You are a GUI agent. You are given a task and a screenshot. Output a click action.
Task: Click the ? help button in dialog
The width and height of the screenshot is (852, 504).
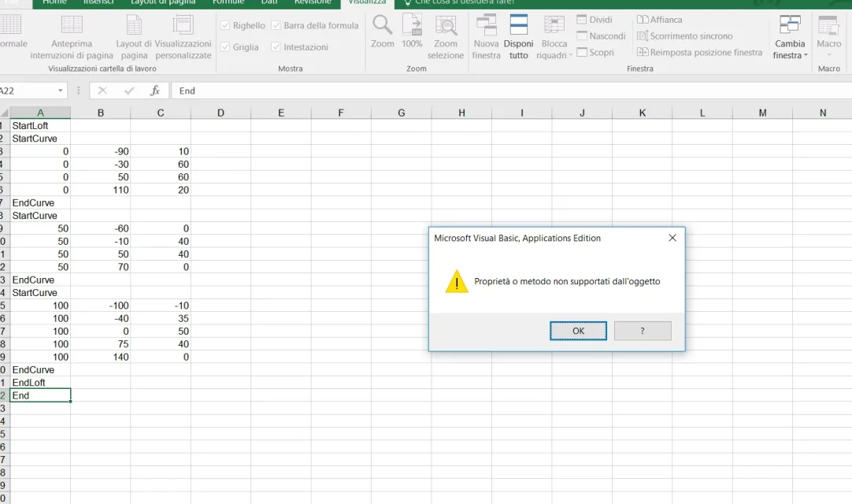click(643, 331)
